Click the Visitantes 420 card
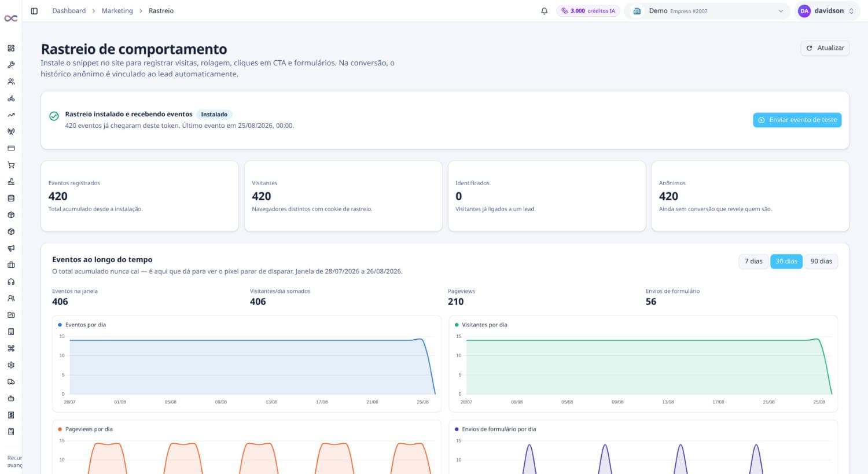The height and width of the screenshot is (474, 868). click(x=343, y=196)
